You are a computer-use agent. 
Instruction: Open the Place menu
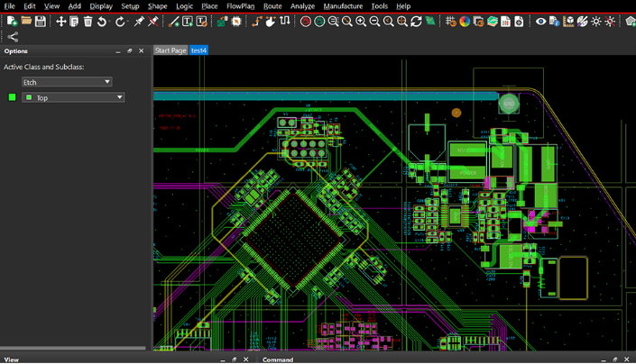pos(209,6)
